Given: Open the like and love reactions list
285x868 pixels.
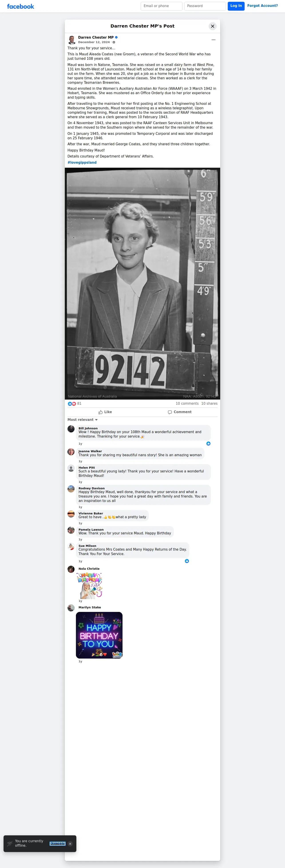Looking at the screenshot, I should [74, 403].
